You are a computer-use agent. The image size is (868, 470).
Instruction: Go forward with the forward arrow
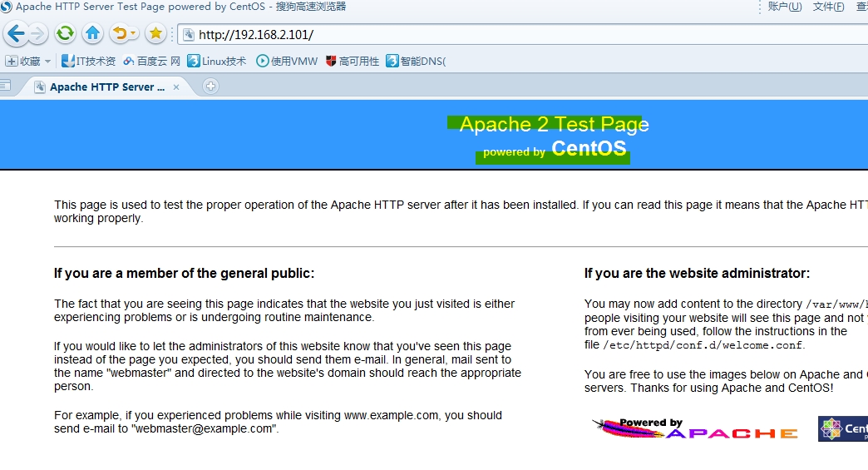(37, 34)
